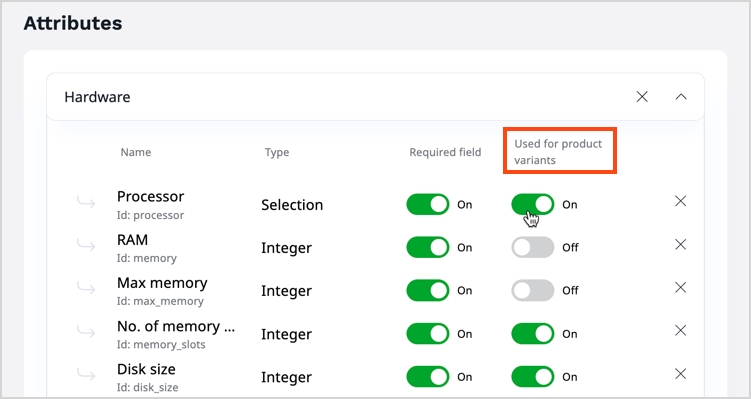Disable product variants for Disk size
Image resolution: width=751 pixels, height=399 pixels.
pyautogui.click(x=533, y=377)
